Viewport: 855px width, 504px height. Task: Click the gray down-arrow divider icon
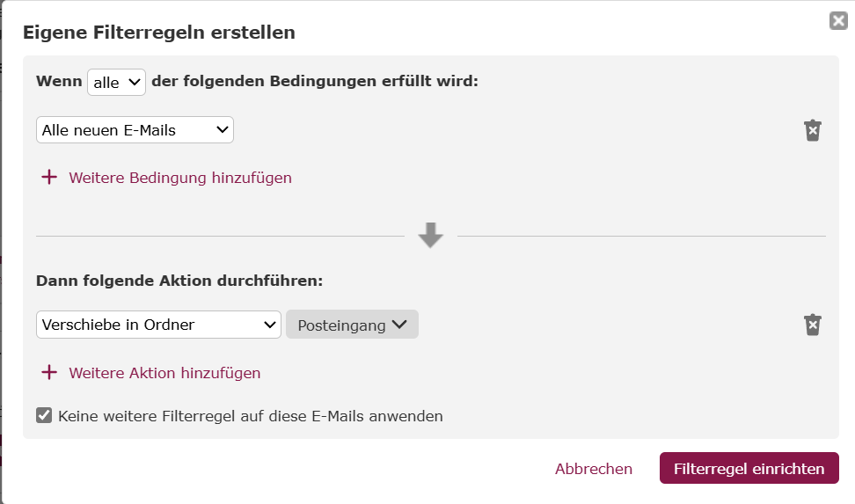tap(430, 236)
